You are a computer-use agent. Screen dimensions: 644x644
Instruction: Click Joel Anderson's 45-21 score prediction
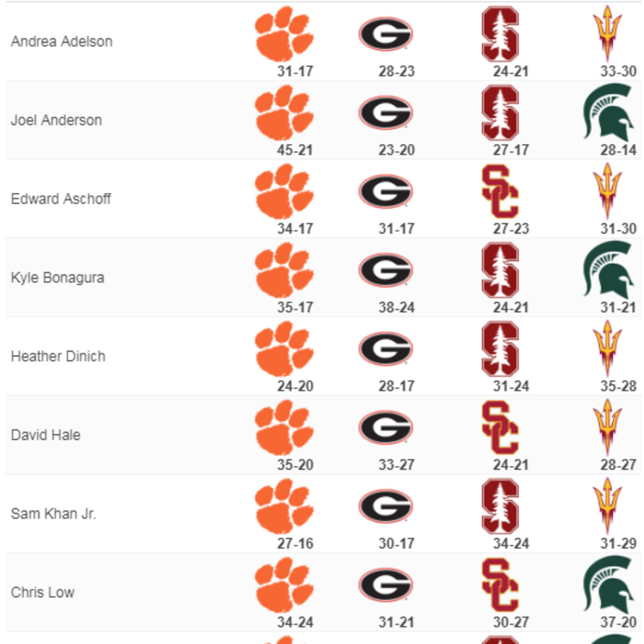coord(295,150)
